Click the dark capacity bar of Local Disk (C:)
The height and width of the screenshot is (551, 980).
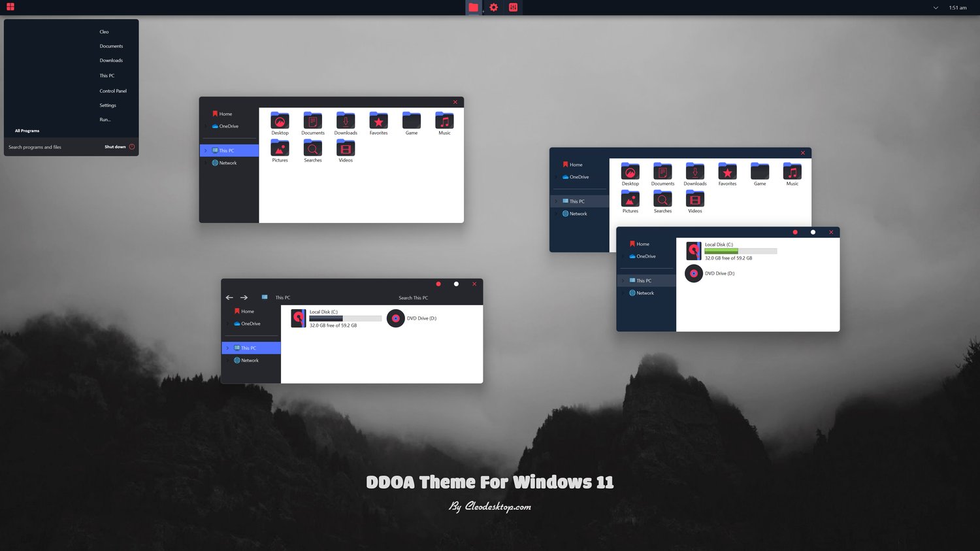[346, 318]
